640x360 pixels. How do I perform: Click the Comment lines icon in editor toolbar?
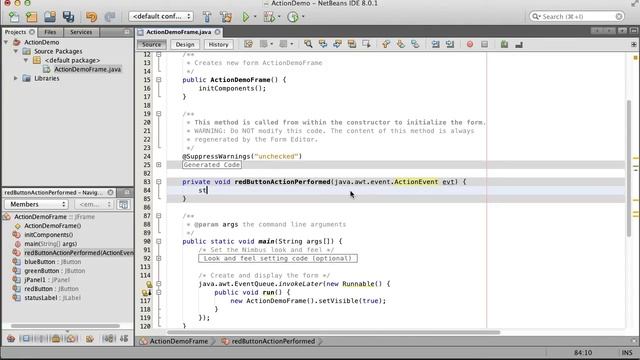[504, 44]
